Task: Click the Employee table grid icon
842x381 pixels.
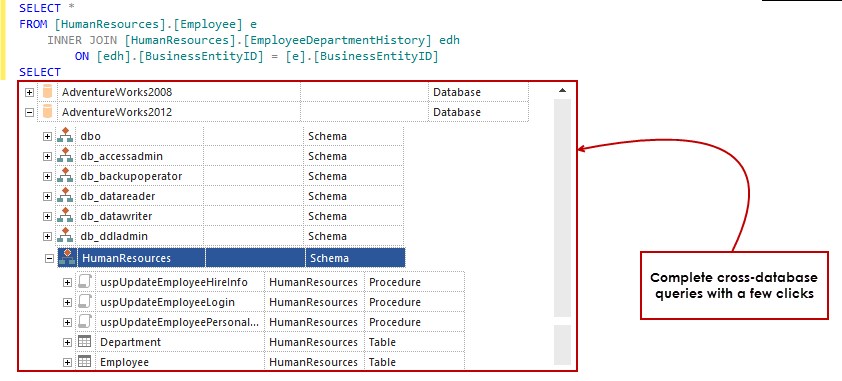Action: point(84,362)
